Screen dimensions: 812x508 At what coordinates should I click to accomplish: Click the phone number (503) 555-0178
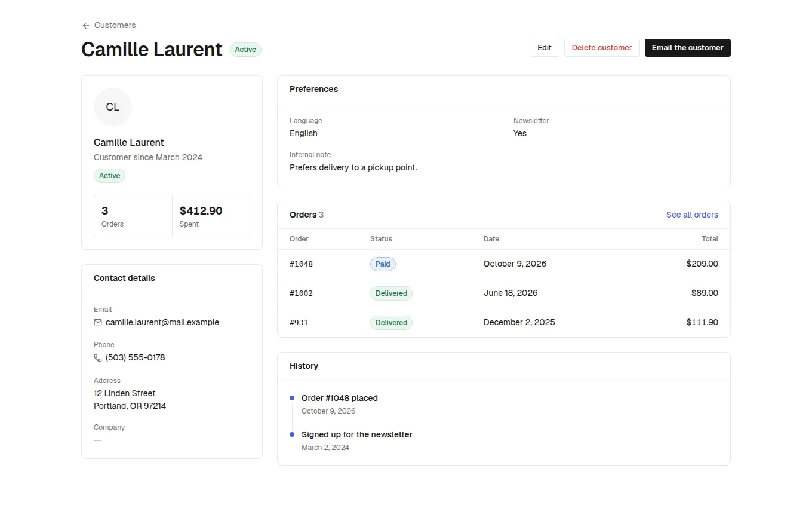point(135,357)
